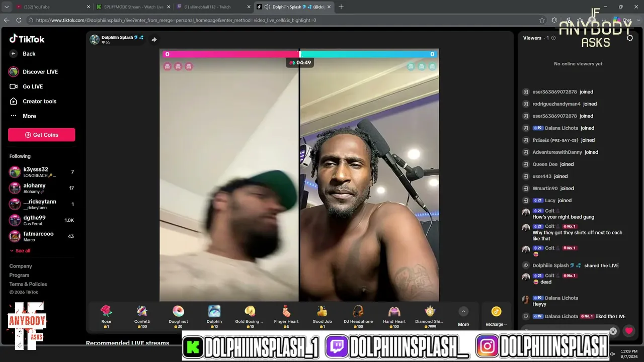644x362 pixels.
Task: Open the Windows system volume icon
Action: [x=613, y=354]
